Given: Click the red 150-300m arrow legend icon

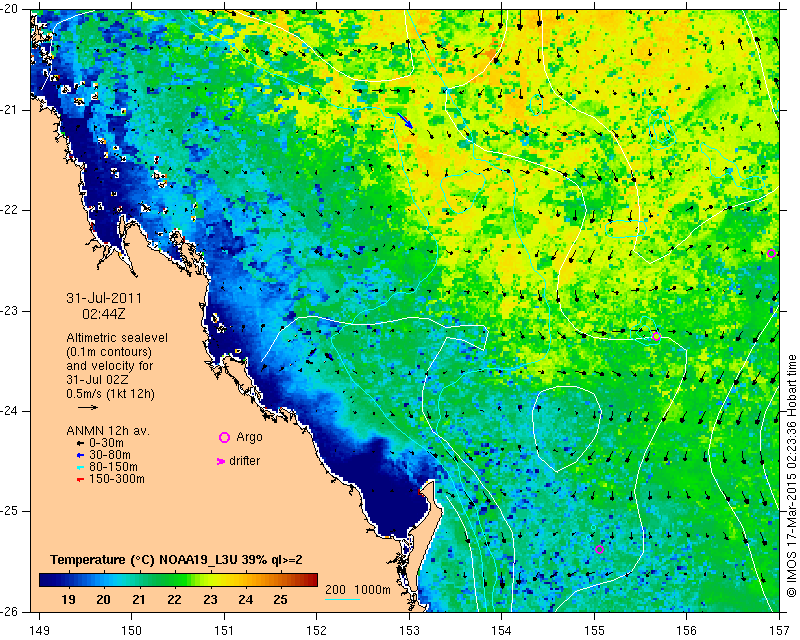Looking at the screenshot, I should click(80, 479).
